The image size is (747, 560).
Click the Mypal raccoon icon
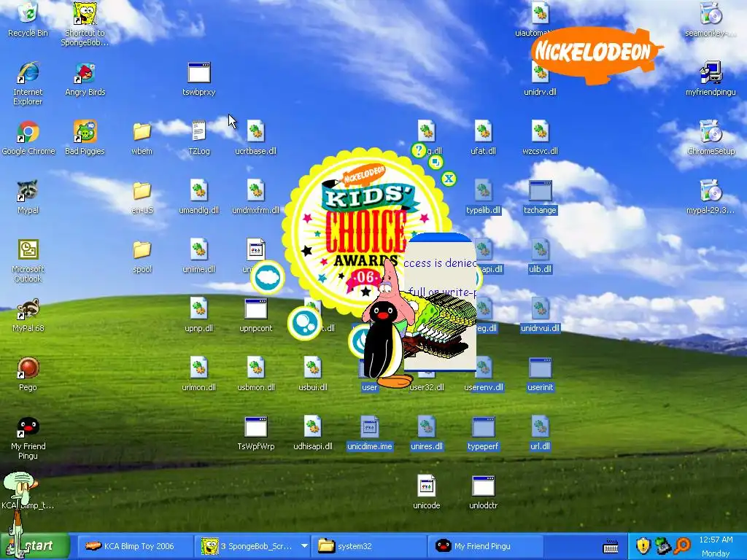pos(28,197)
